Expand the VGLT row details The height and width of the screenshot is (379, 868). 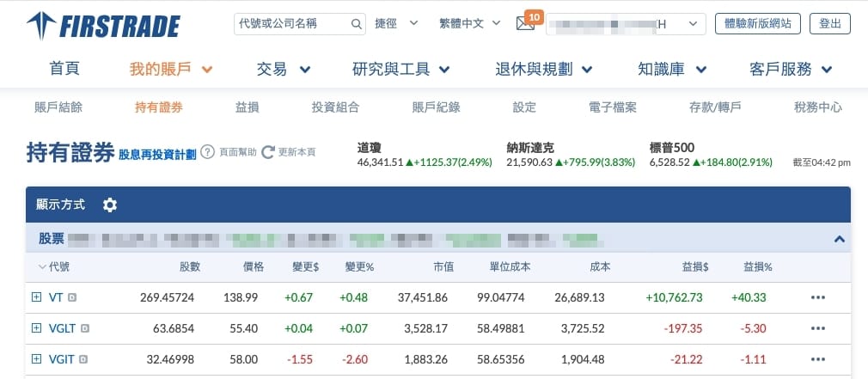[36, 328]
